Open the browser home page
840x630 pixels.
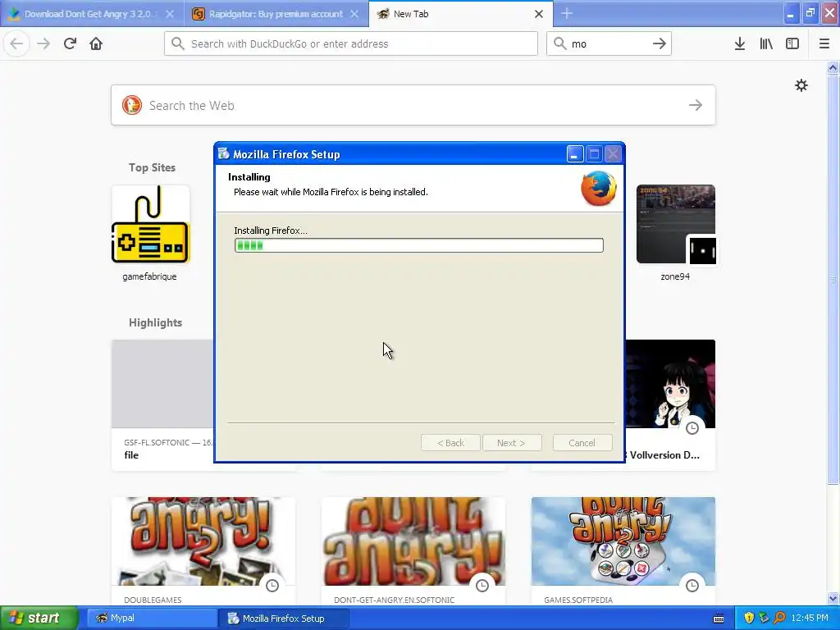pyautogui.click(x=96, y=43)
